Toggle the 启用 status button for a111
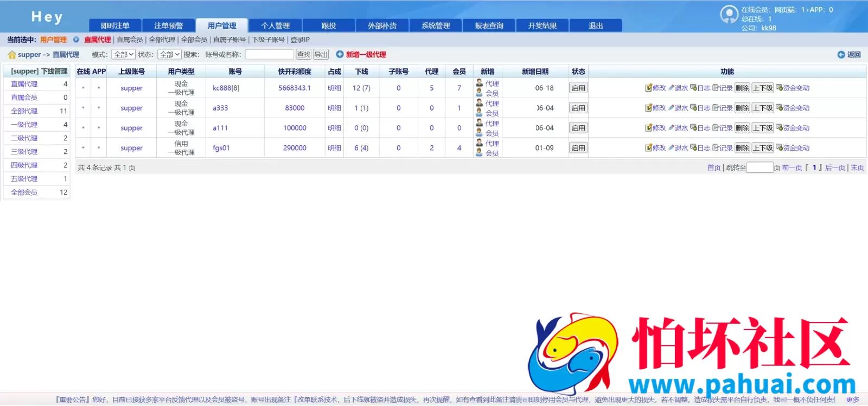The height and width of the screenshot is (406, 868). [578, 128]
